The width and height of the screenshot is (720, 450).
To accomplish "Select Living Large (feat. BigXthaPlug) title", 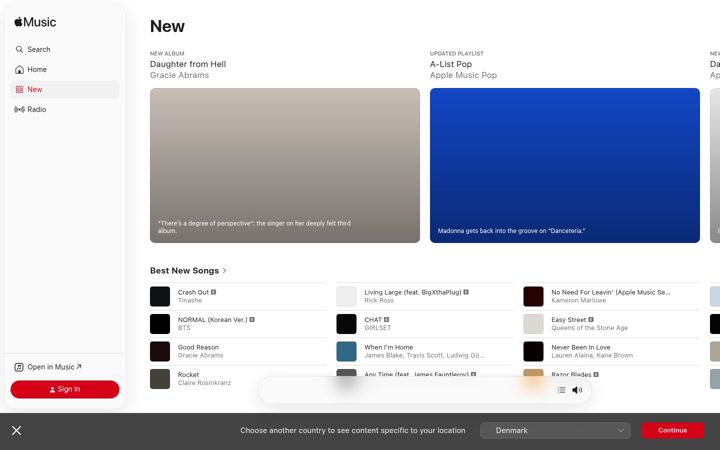I will click(413, 292).
